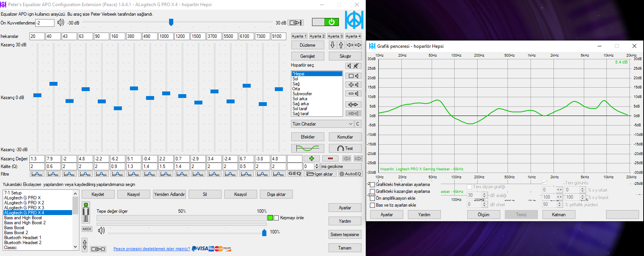Select Ayarla 1 tab

(x=299, y=36)
